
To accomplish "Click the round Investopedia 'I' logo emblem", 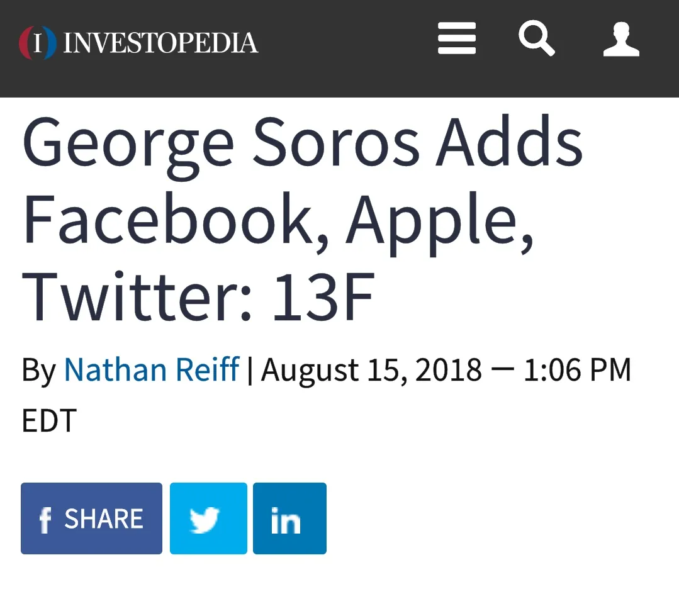I will coord(37,42).
